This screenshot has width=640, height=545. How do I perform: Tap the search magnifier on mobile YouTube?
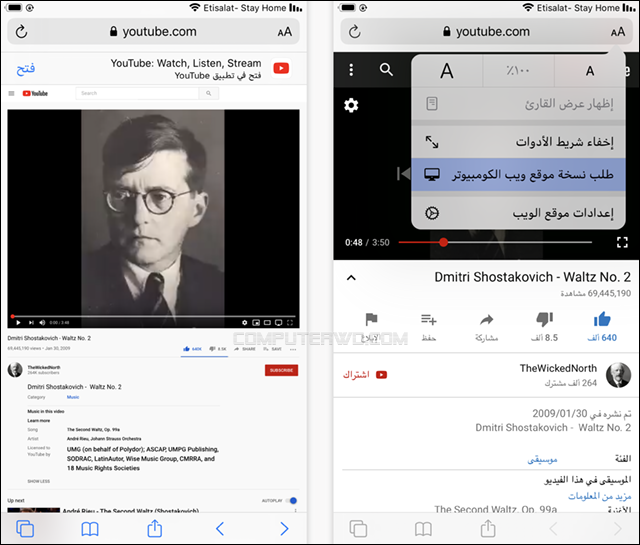386,70
